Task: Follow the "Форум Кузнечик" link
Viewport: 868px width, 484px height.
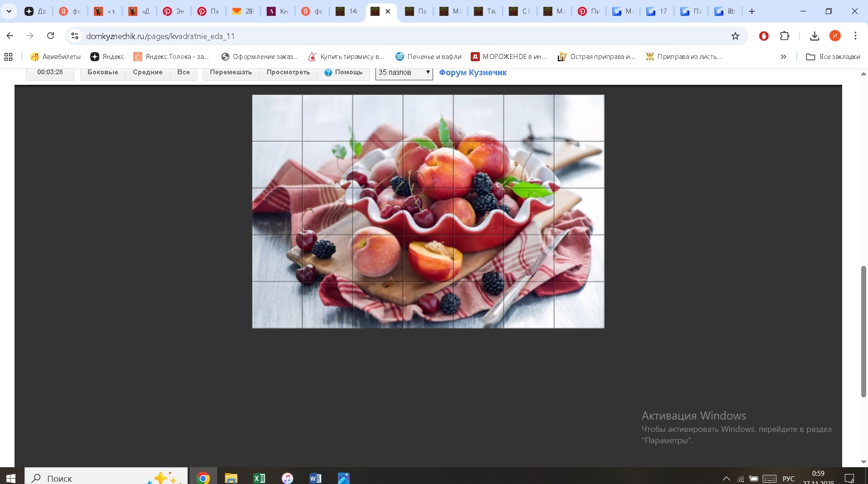Action: click(473, 73)
